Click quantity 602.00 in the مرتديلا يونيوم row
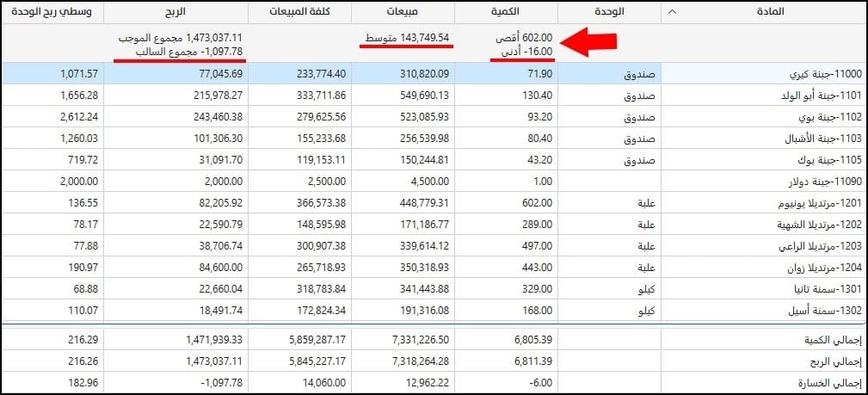This screenshot has width=868, height=395. click(x=537, y=203)
